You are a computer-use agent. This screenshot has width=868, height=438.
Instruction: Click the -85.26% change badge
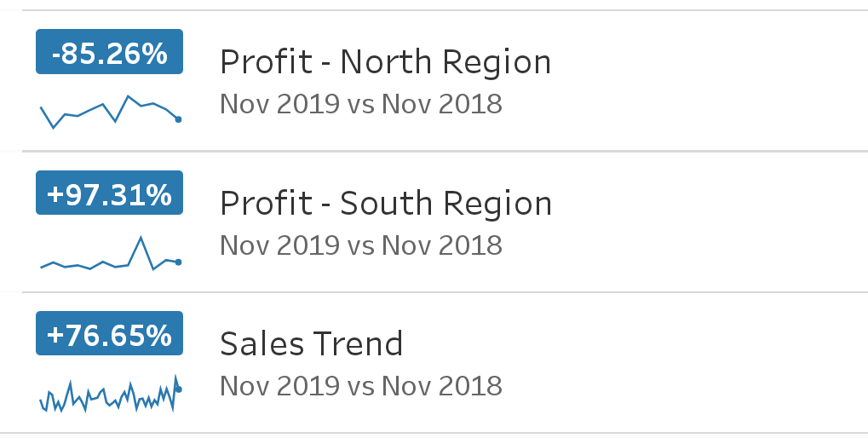(109, 53)
